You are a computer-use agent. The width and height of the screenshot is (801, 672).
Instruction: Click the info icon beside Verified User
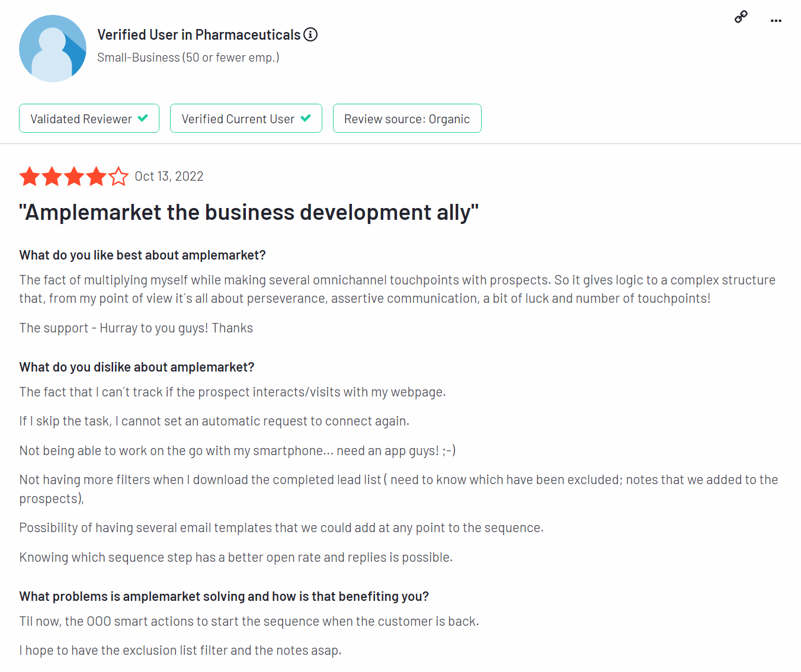310,34
